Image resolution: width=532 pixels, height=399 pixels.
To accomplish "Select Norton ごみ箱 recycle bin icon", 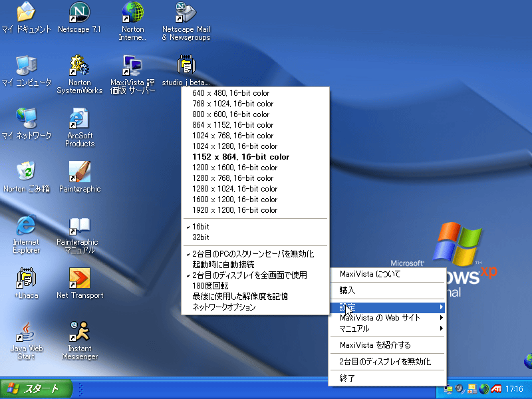I will pos(27,171).
